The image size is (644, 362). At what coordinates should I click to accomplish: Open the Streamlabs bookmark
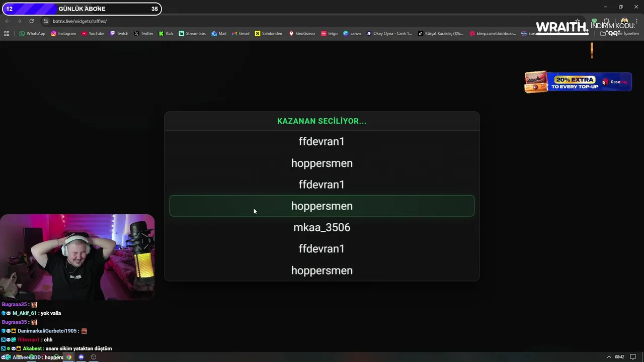click(x=192, y=34)
